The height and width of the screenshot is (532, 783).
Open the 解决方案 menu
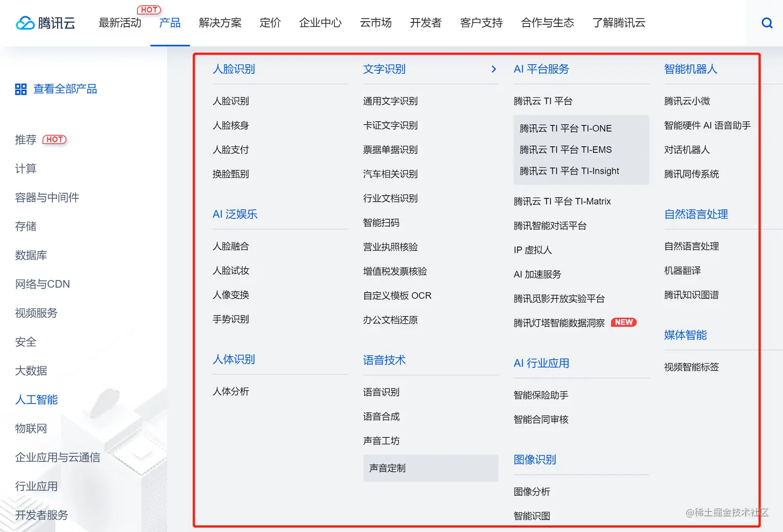click(220, 23)
